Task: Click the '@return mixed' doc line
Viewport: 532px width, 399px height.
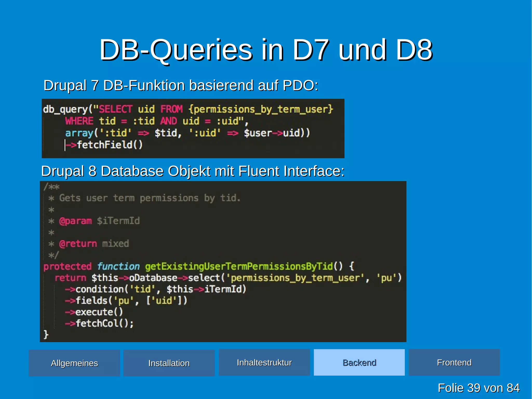Action: coord(94,244)
